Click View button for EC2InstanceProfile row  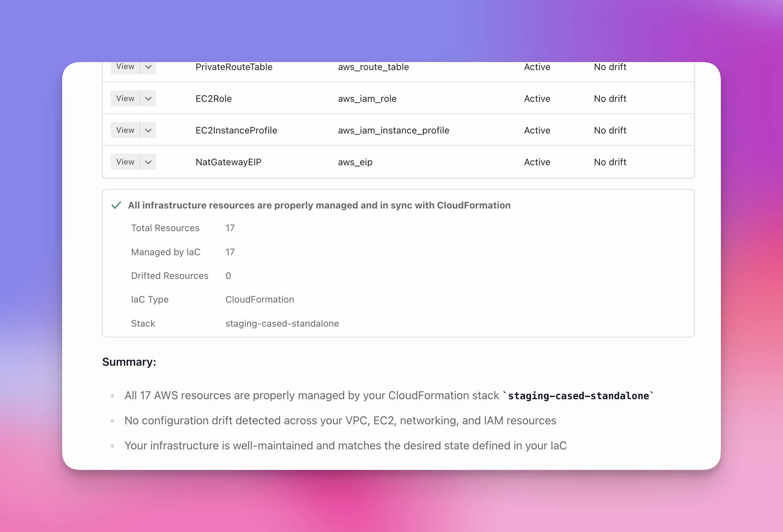click(x=125, y=130)
